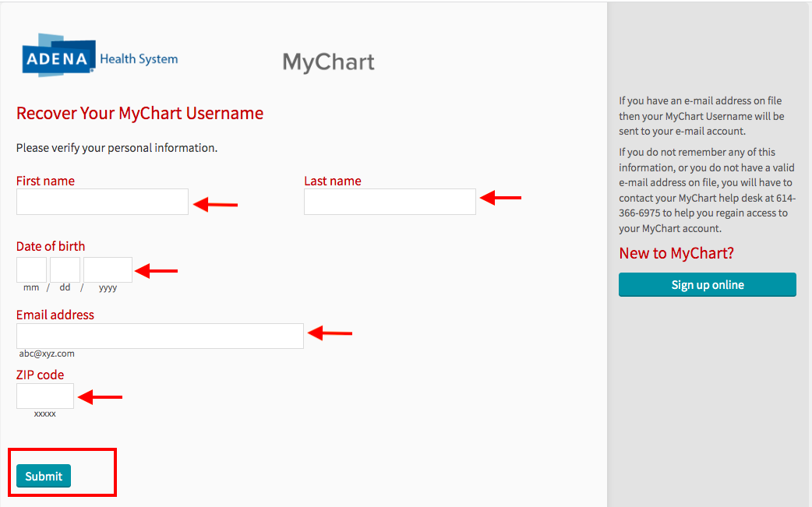This screenshot has width=812, height=507.
Task: Click the ZIP code label
Action: pyautogui.click(x=40, y=375)
